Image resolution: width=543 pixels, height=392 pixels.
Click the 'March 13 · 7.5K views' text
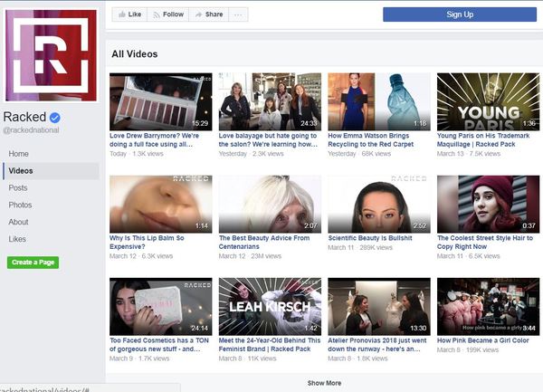[x=469, y=154]
